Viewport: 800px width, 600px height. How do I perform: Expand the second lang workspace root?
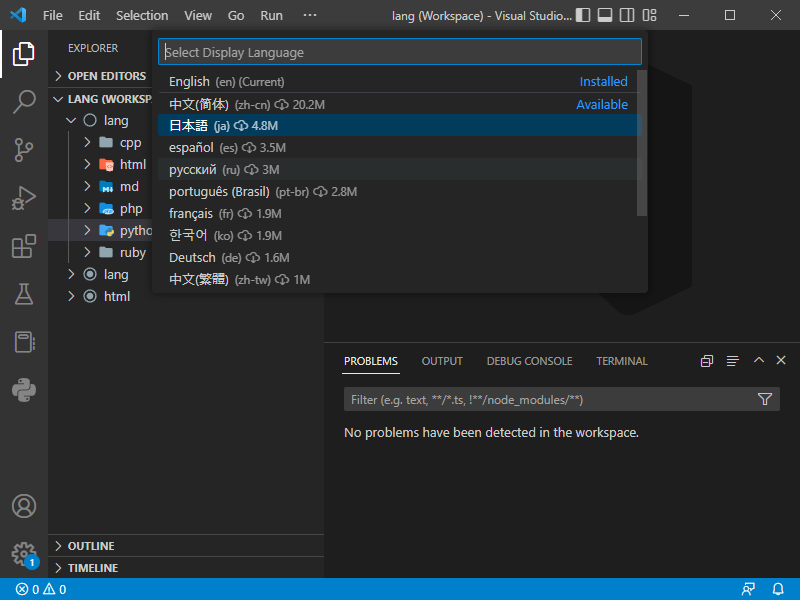(101, 274)
